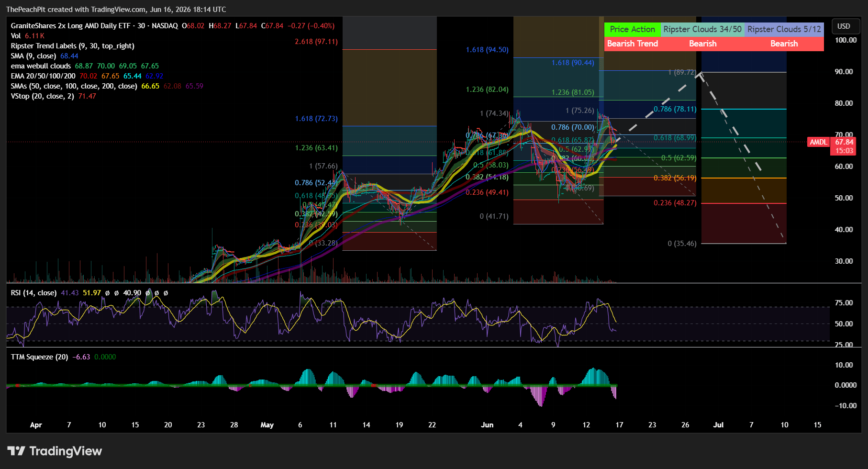Click the 75.00 RSI axis label

[844, 303]
